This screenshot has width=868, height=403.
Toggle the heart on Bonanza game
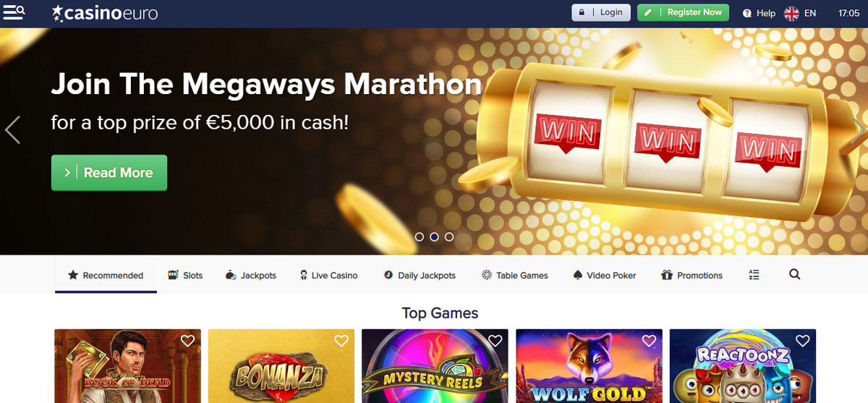[341, 341]
